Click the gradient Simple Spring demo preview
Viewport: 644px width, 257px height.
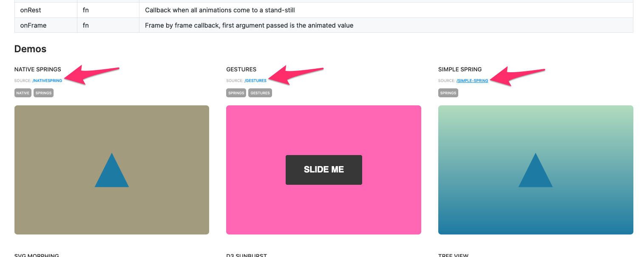click(x=536, y=127)
